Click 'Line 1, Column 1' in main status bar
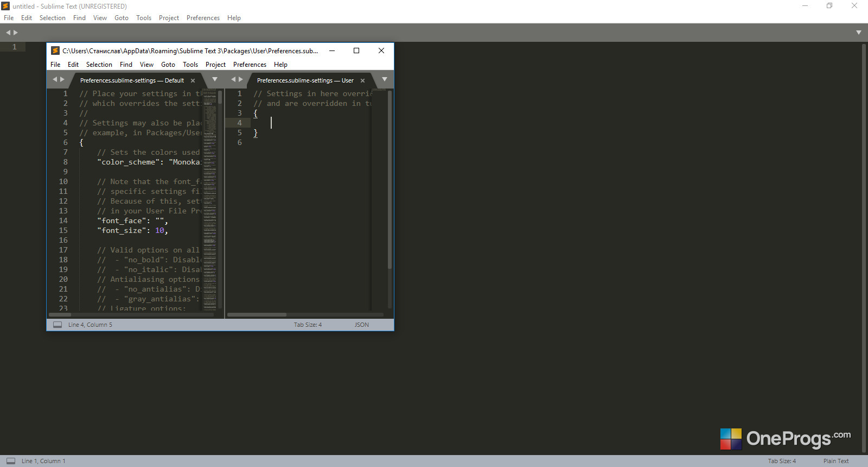 coord(43,461)
